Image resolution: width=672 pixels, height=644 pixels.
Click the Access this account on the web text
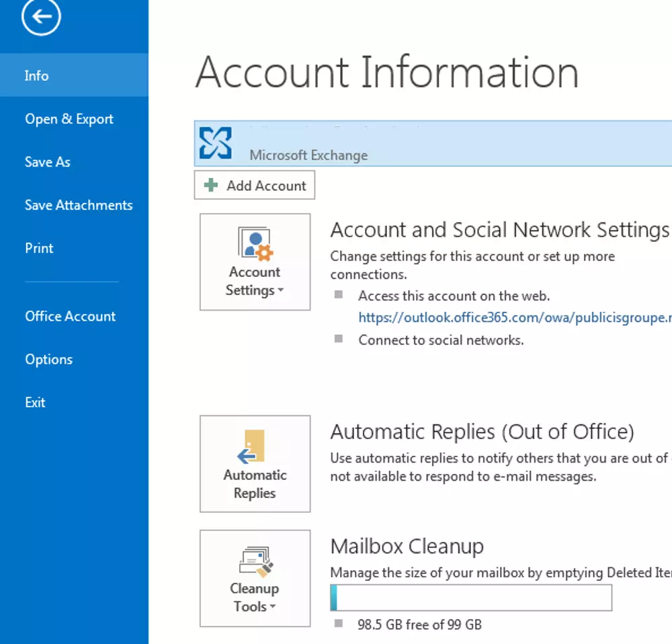[454, 296]
